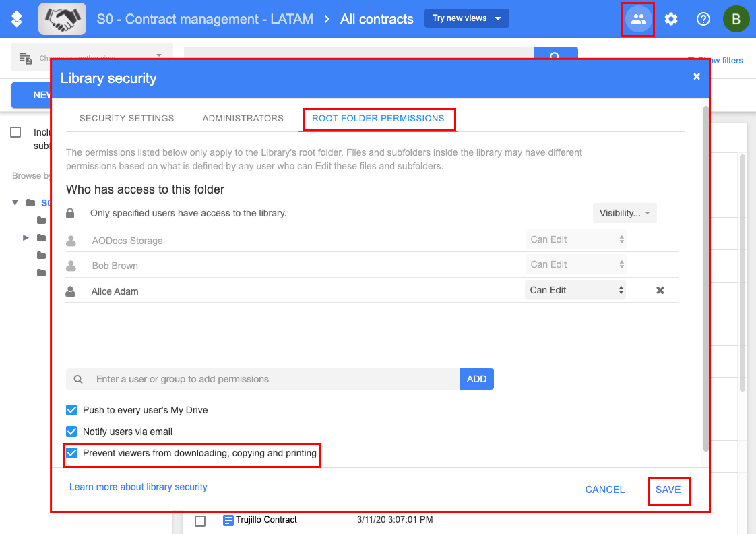Viewport: 756px width, 534px height.
Task: Tick the Include subfolders checkbox
Action: [16, 132]
